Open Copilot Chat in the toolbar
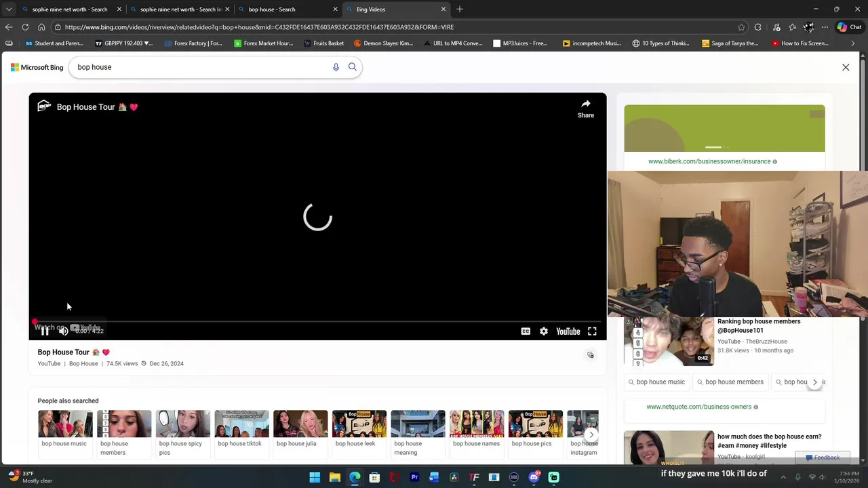 849,27
